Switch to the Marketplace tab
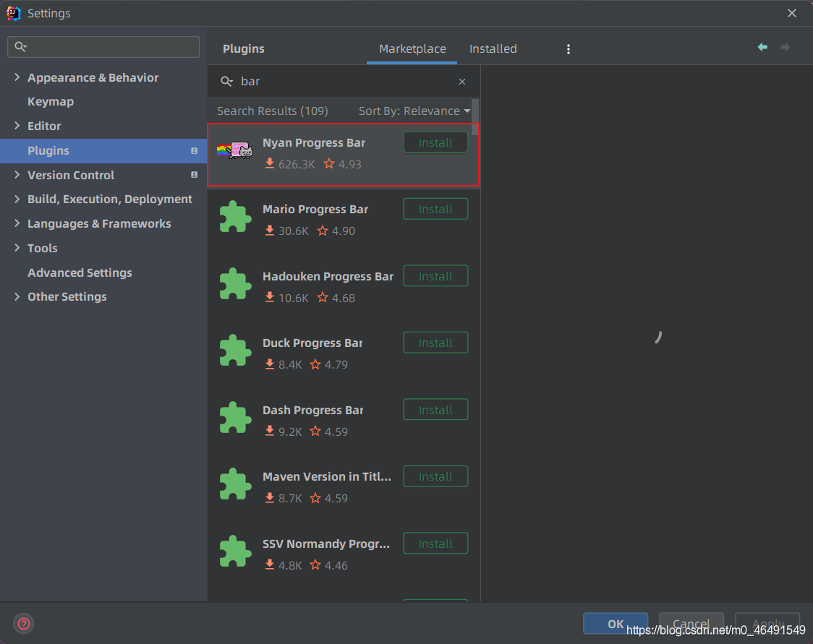The width and height of the screenshot is (813, 644). point(412,48)
